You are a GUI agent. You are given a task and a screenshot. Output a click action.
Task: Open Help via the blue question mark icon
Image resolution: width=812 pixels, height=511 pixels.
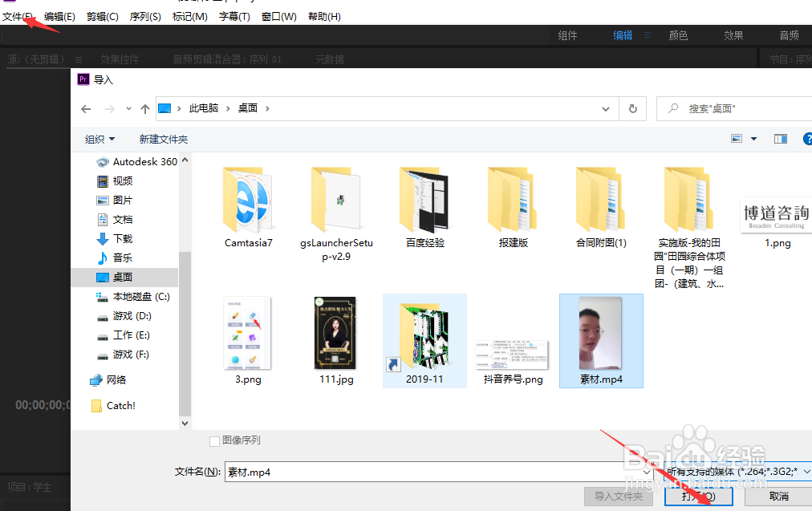point(807,138)
